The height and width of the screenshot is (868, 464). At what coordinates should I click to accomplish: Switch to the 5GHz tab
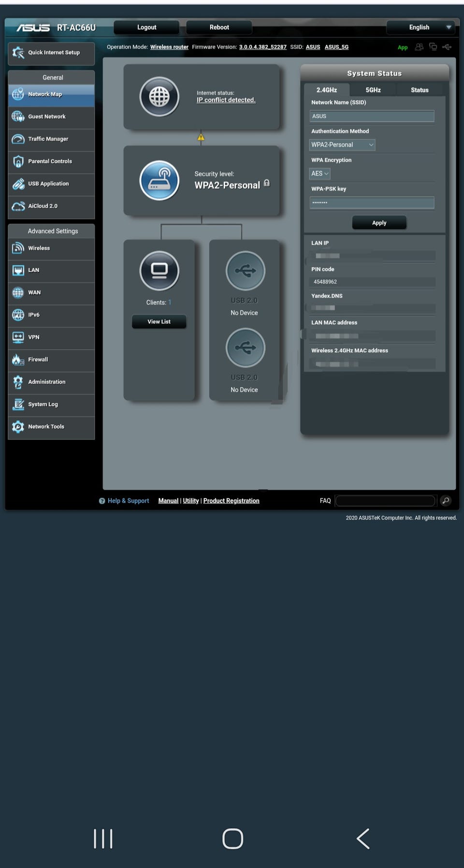pyautogui.click(x=373, y=90)
